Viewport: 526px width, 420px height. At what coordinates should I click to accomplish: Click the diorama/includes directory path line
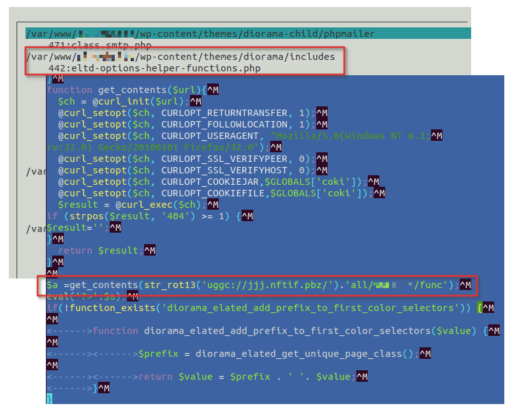coord(180,57)
